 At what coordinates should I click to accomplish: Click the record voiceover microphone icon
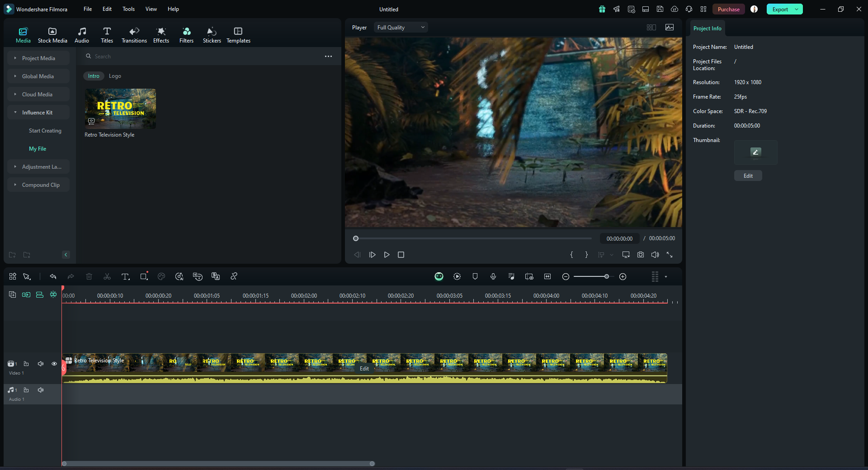[493, 276]
